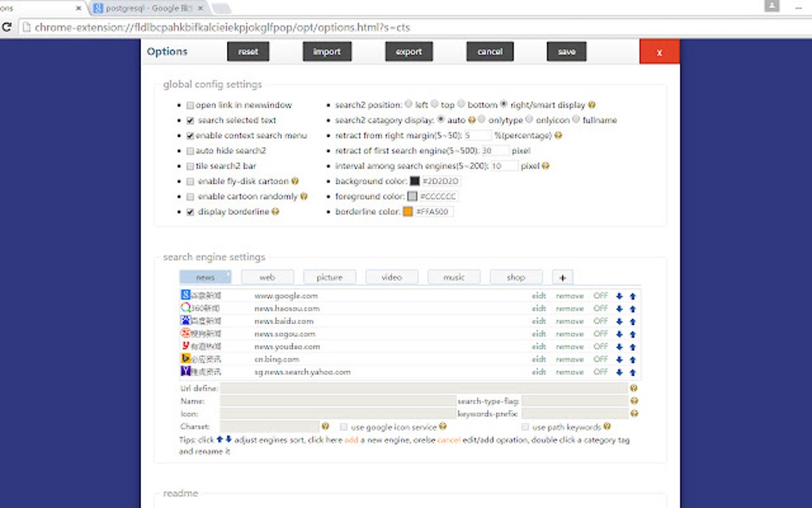Click the Google news engine icon
The image size is (812, 508).
point(184,295)
